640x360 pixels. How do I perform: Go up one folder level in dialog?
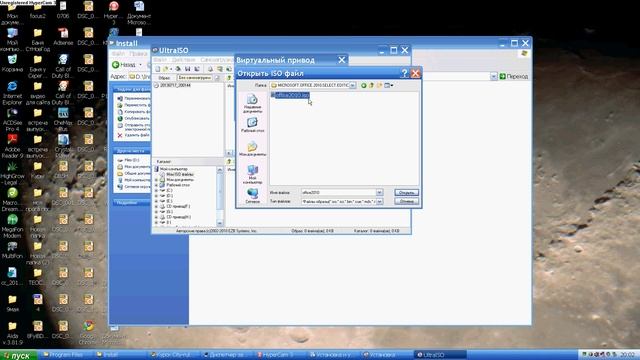(x=371, y=85)
